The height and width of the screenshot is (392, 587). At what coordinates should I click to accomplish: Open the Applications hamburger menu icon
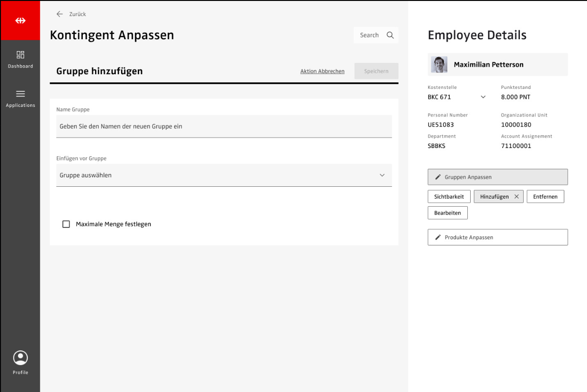coord(20,94)
